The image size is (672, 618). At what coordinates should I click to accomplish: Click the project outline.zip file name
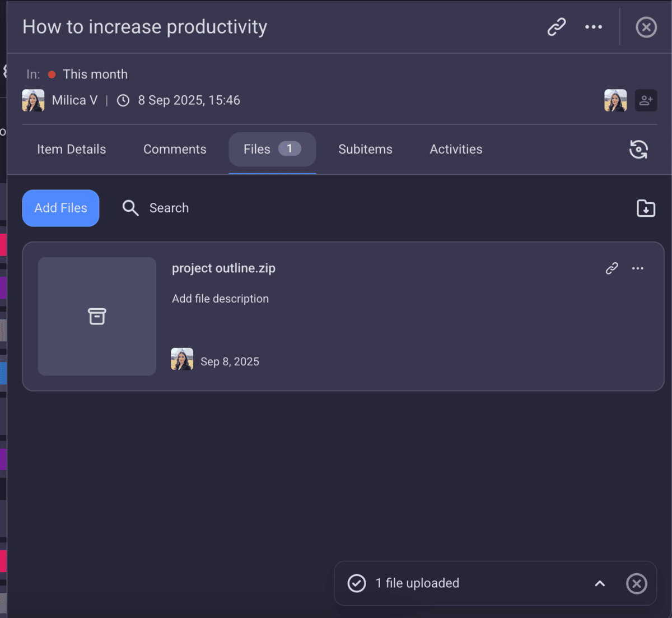223,268
